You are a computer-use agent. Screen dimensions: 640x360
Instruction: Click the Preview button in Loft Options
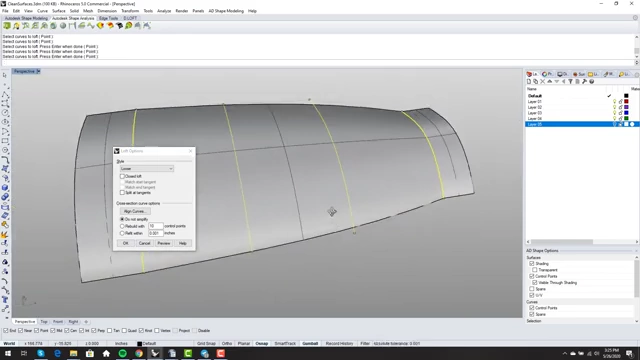pos(164,243)
